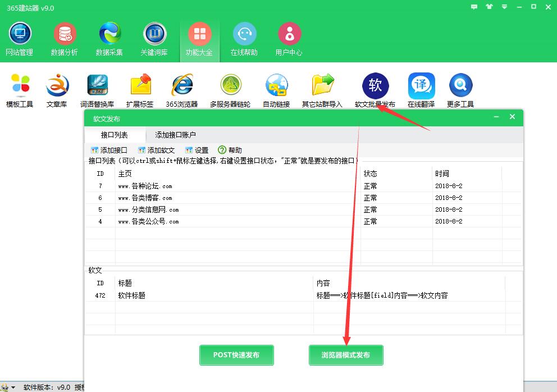
Task: Open 更多工具 for more tools
Action: click(x=460, y=90)
